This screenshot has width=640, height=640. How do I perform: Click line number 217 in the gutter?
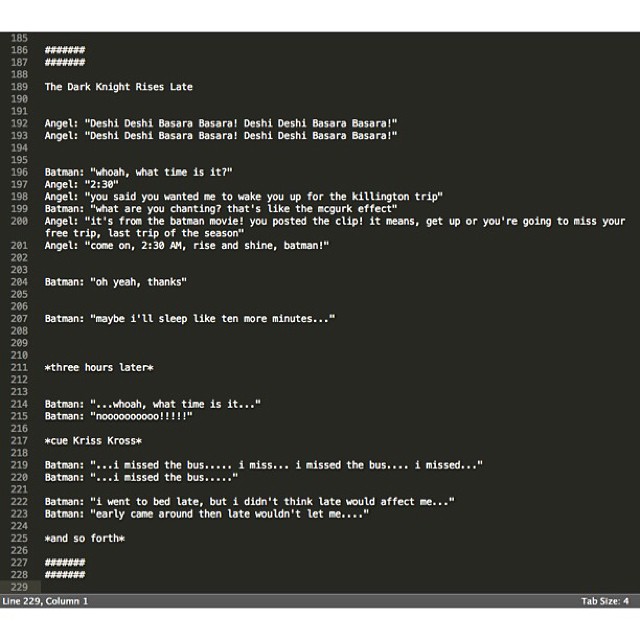(x=19, y=441)
